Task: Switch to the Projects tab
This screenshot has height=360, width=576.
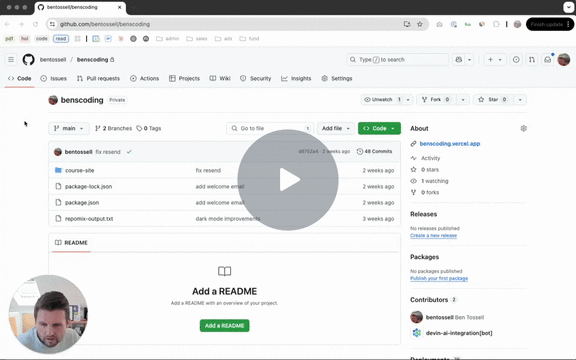Action: (x=184, y=78)
